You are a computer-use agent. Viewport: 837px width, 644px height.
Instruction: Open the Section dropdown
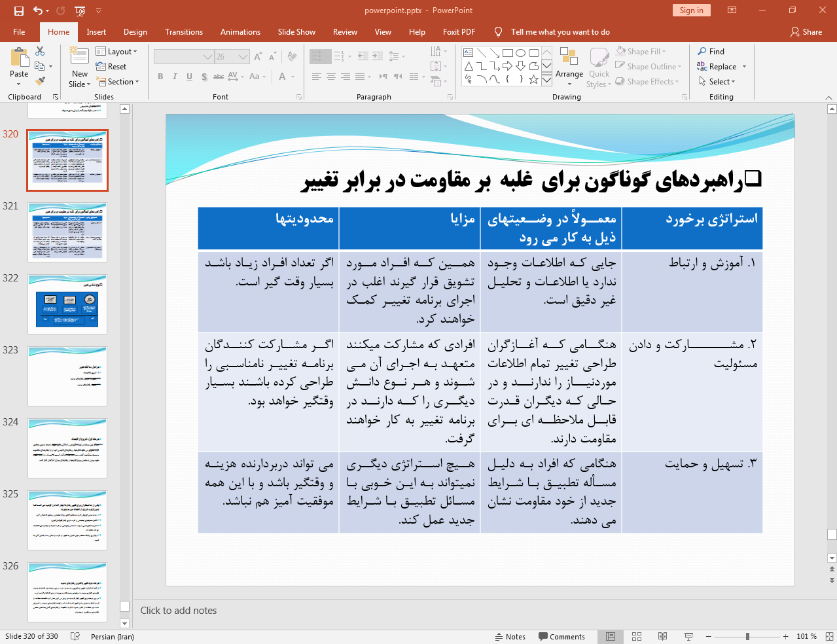118,82
